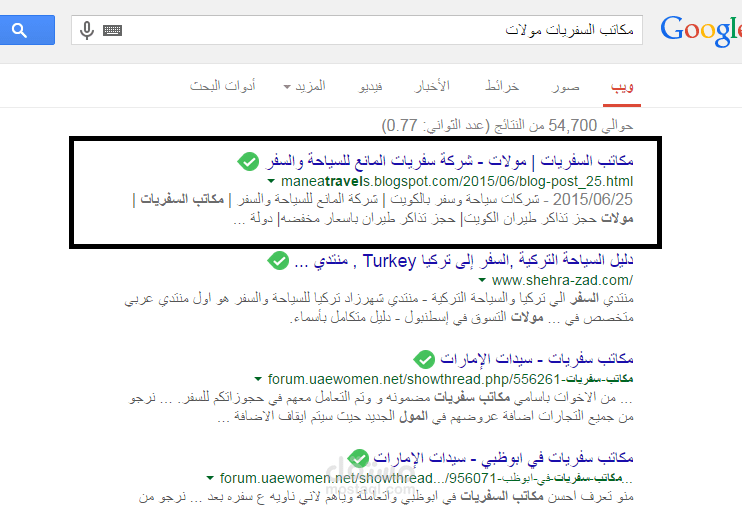Select the ويب tab
The image size is (742, 507).
pyautogui.click(x=622, y=87)
